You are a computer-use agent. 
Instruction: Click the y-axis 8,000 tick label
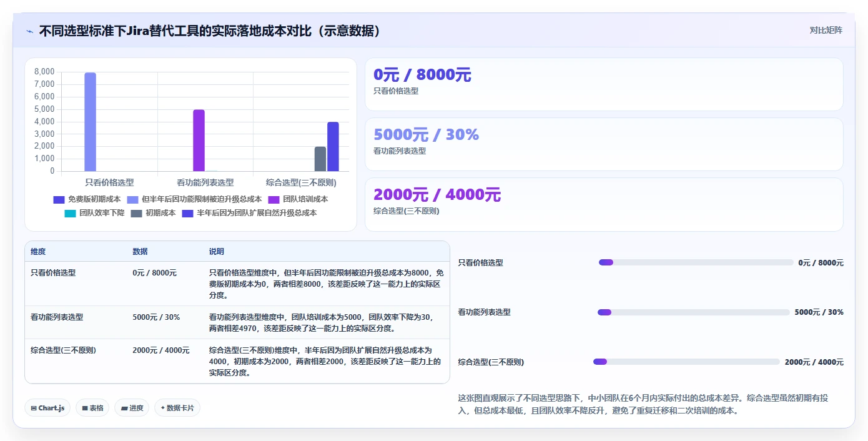coord(44,72)
